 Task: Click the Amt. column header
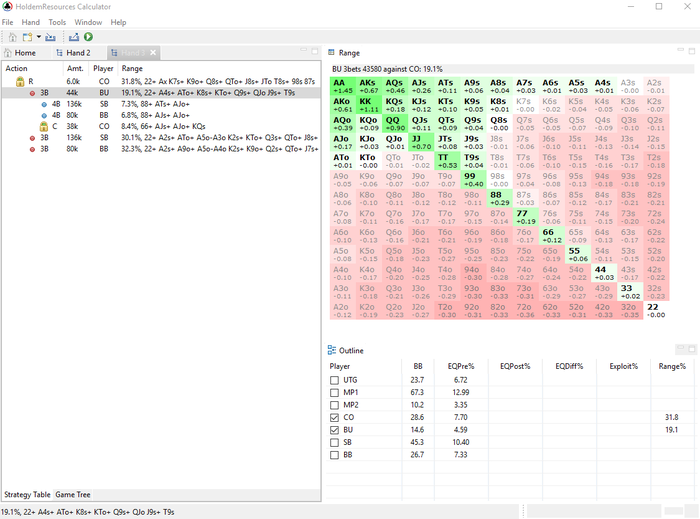point(75,68)
